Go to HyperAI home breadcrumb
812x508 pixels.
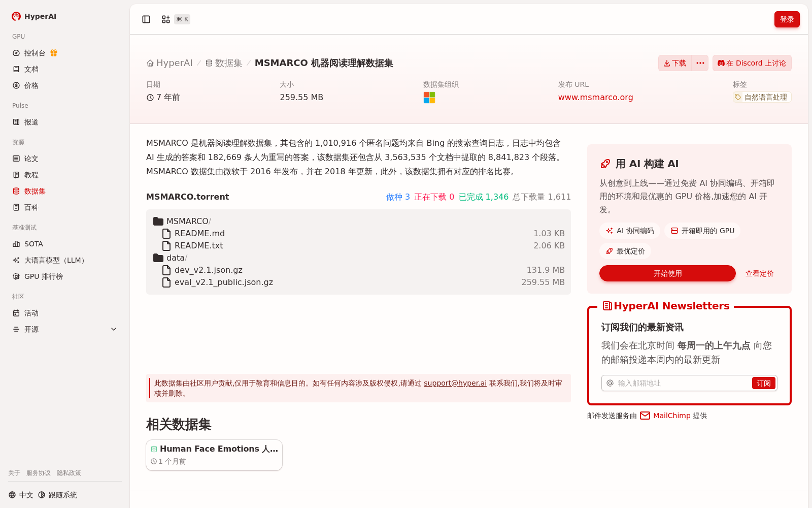pos(170,63)
